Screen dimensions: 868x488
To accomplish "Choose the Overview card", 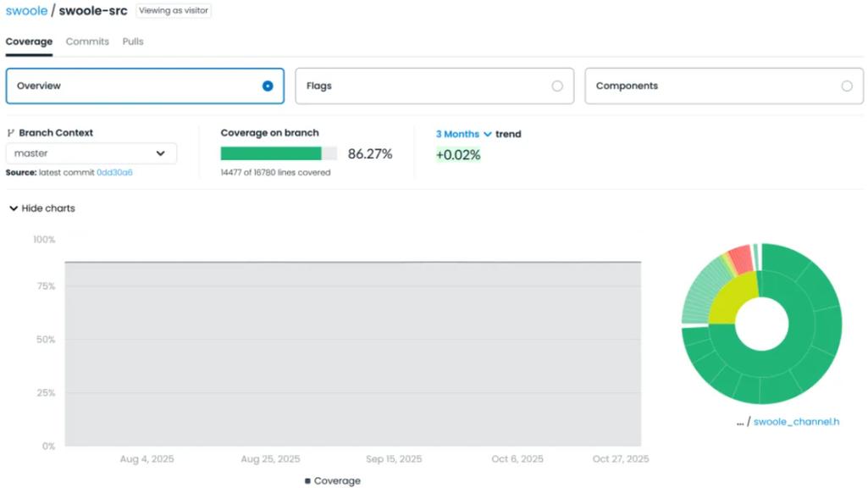I will tap(145, 86).
